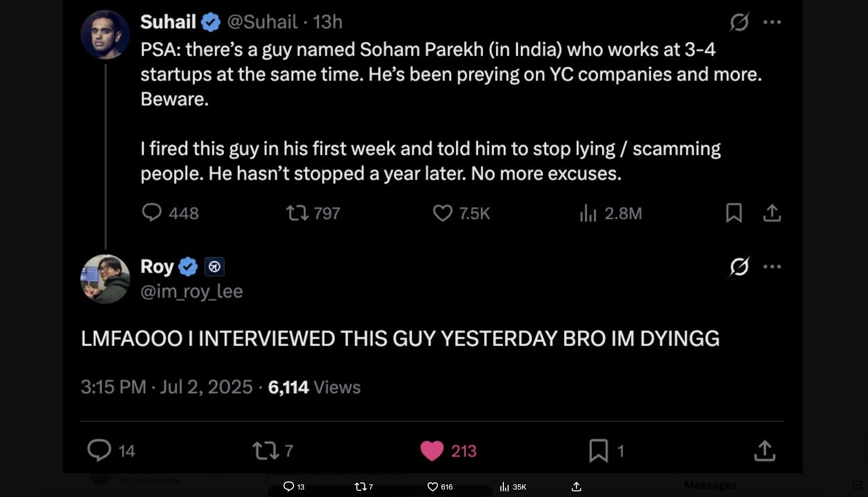Image resolution: width=868 pixels, height=497 pixels.
Task: Bookmark Roy's tweet with 1 bookmark
Action: coord(598,451)
